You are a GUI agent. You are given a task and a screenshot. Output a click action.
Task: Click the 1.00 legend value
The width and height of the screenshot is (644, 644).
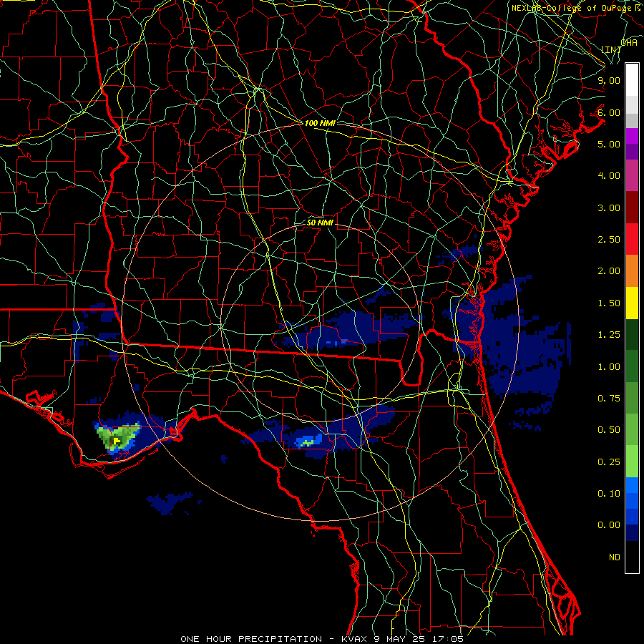coord(609,367)
